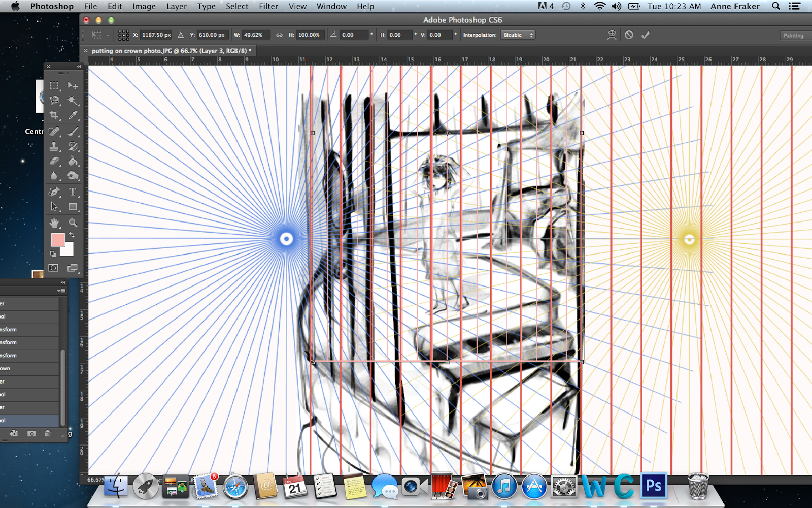Select the 'putting on crown photo.JPG' document tab
Viewport: 812px width, 508px height.
pos(172,51)
